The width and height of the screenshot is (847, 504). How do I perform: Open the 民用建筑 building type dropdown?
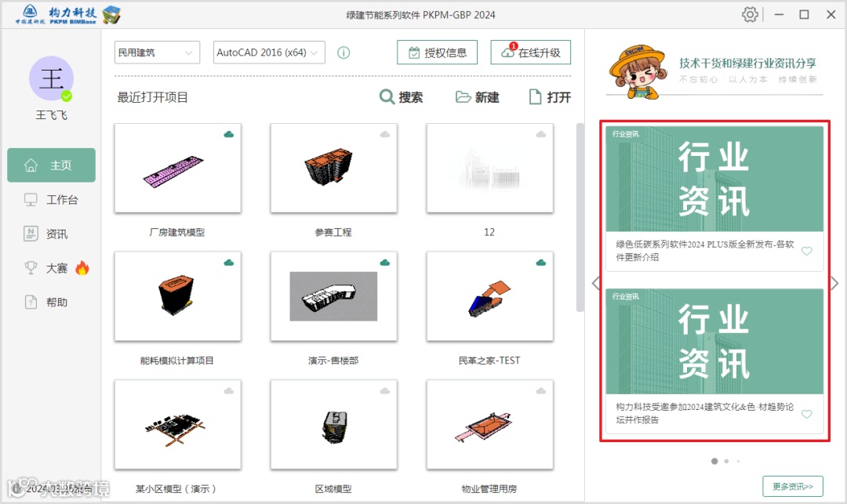pos(157,53)
